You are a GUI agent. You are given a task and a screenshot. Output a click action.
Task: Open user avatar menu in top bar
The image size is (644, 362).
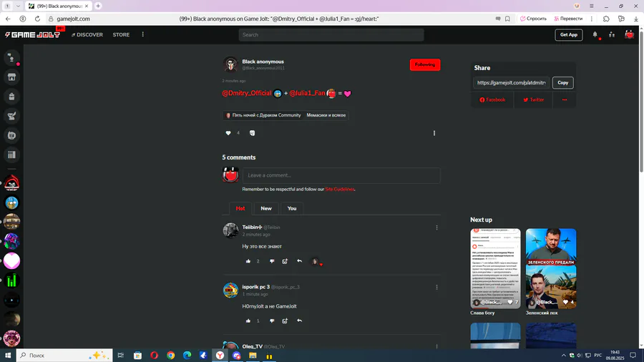tap(629, 35)
